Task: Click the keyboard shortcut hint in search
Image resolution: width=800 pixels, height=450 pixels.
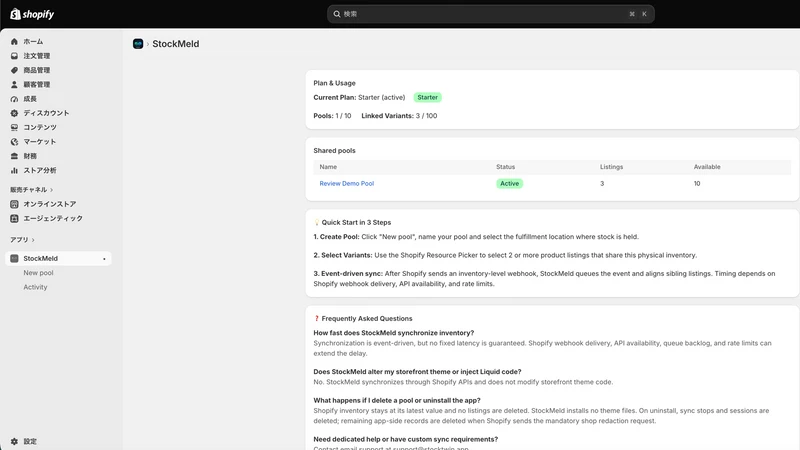Action: click(x=638, y=14)
